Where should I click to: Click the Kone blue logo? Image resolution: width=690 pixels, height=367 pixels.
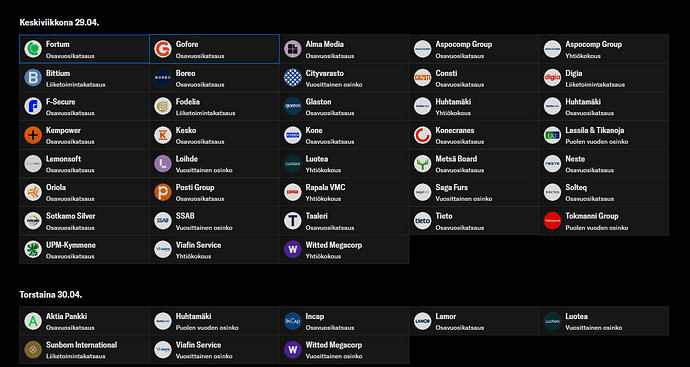(x=293, y=135)
